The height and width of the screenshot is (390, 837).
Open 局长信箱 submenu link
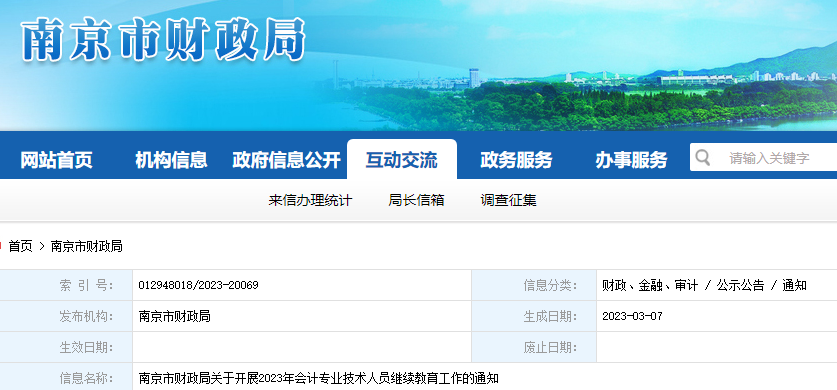(416, 201)
